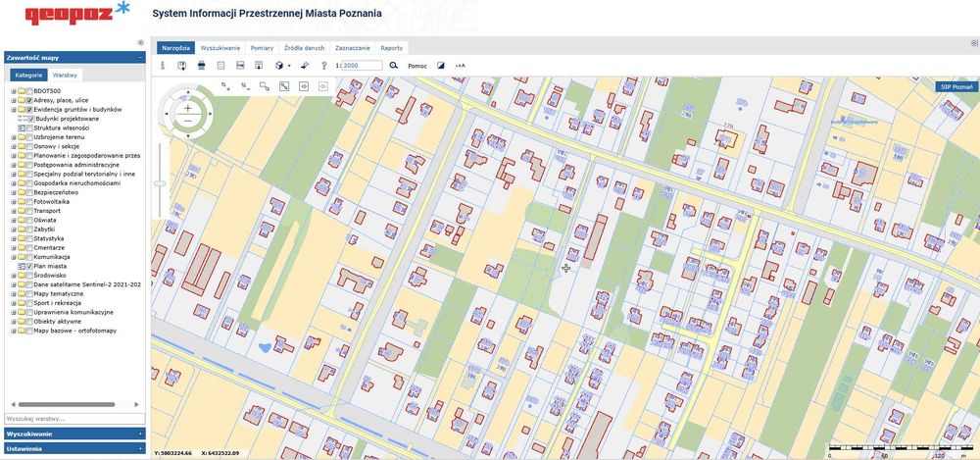Click the Wyszukaj warstwę search field

click(74, 419)
